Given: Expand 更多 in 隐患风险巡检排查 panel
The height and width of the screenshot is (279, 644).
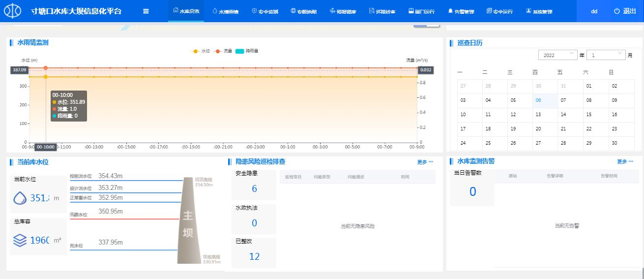Looking at the screenshot, I should (425, 162).
